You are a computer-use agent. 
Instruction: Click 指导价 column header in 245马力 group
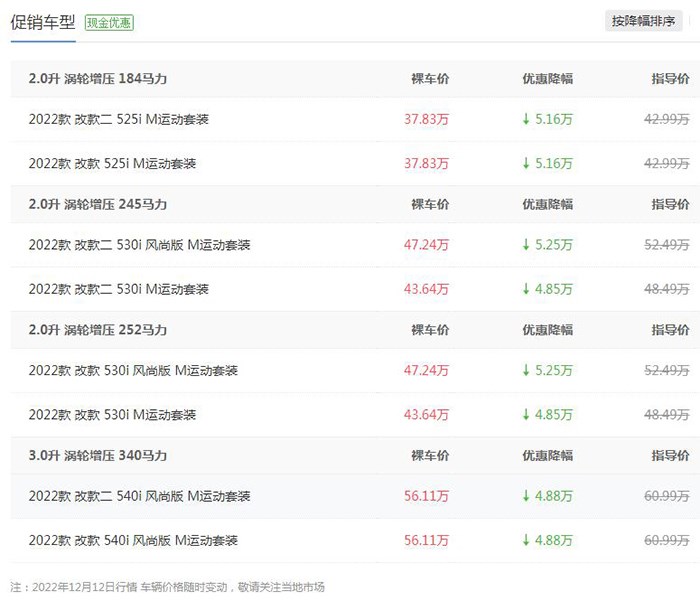(670, 204)
